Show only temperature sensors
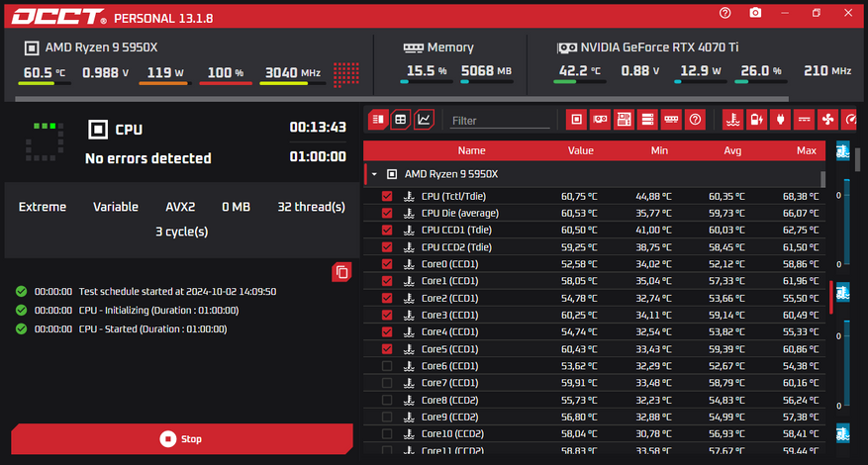Viewport: 868px width, 465px height. pyautogui.click(x=733, y=120)
